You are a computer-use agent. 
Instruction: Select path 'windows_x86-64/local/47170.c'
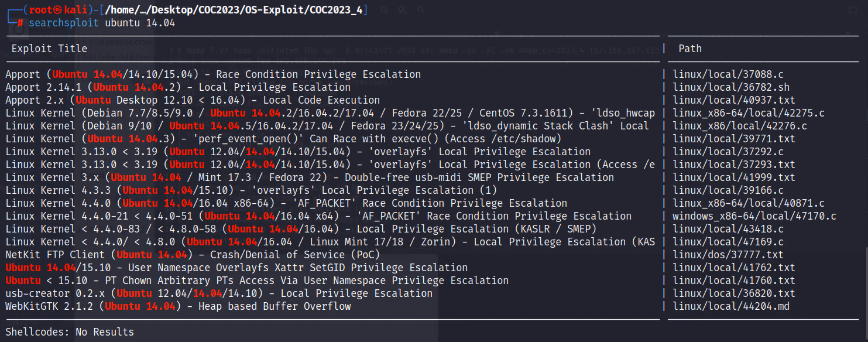tap(754, 216)
